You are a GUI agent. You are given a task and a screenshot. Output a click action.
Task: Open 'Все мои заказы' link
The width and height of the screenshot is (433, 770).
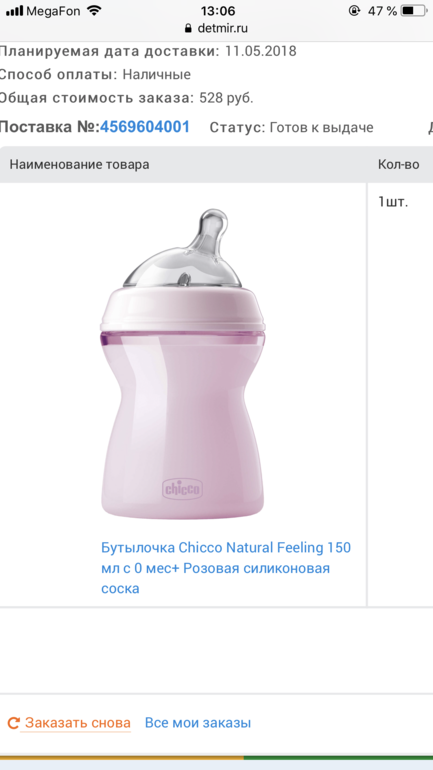(198, 723)
